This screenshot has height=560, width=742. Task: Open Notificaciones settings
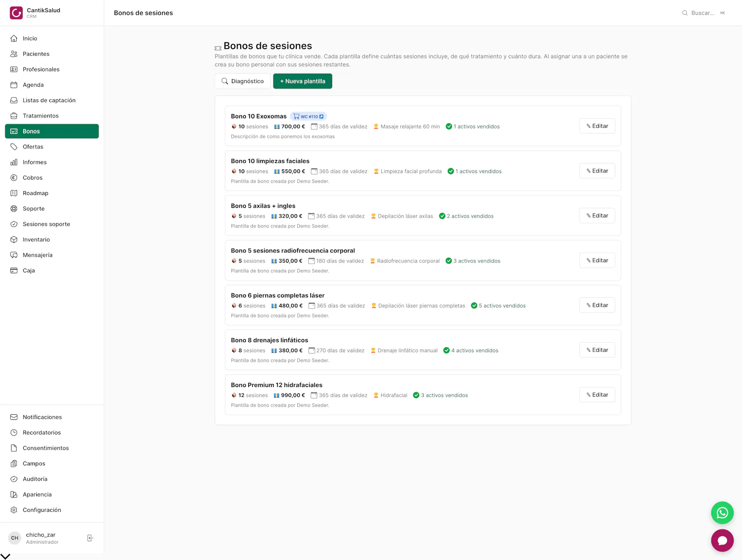click(x=52, y=417)
